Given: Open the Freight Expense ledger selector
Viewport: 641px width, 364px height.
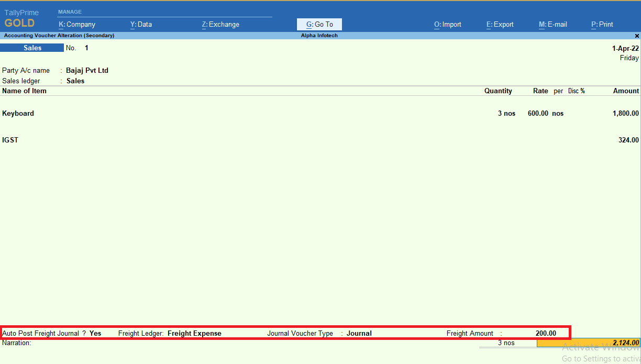Looking at the screenshot, I should (x=194, y=333).
